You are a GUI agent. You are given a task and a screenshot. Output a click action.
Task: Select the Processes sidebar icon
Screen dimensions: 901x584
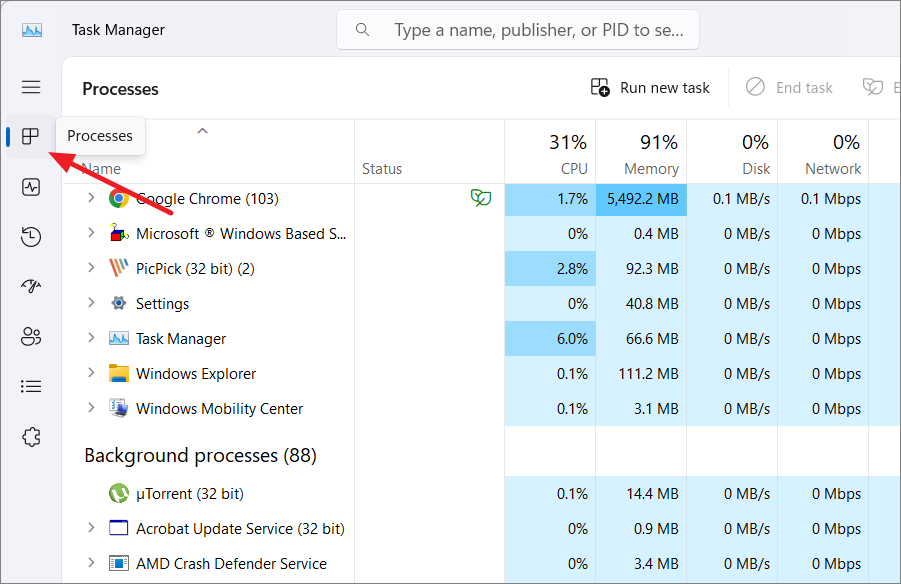(30, 137)
